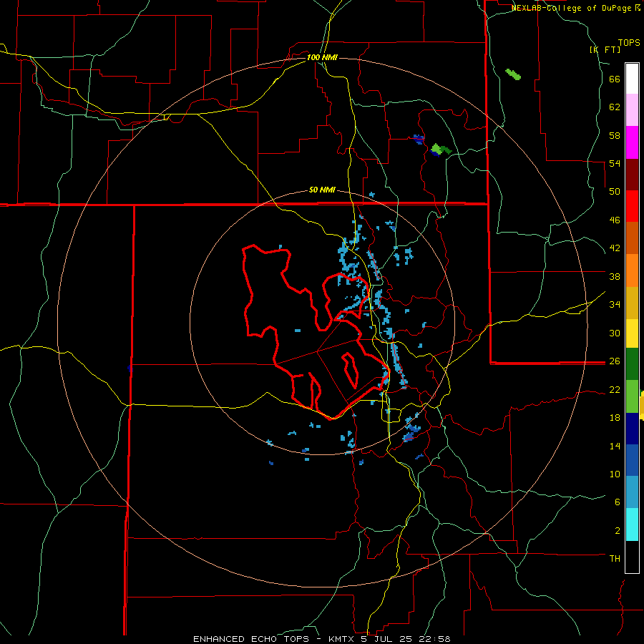Select the 42 legend value
Viewport: 644px width, 644px height.
(x=615, y=248)
